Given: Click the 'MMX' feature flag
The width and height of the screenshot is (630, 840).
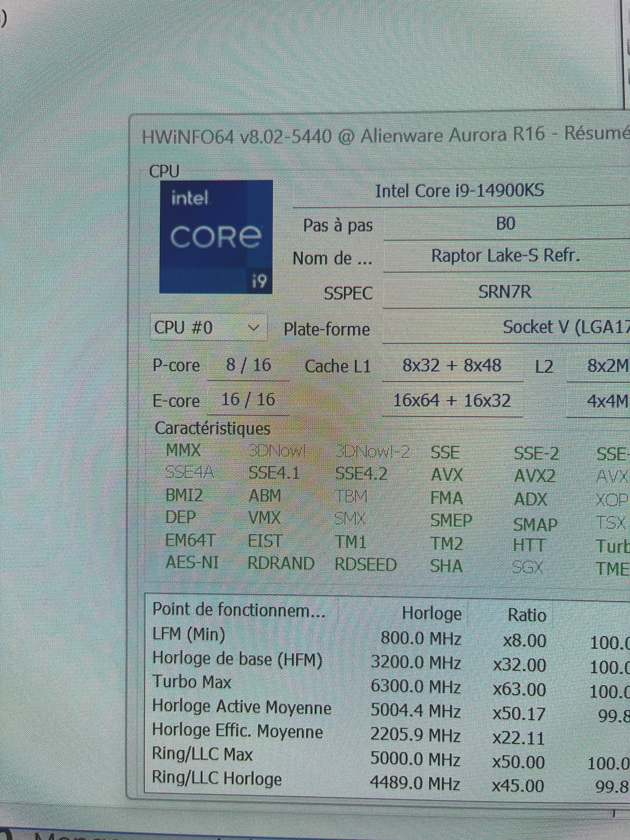Looking at the screenshot, I should 183,450.
